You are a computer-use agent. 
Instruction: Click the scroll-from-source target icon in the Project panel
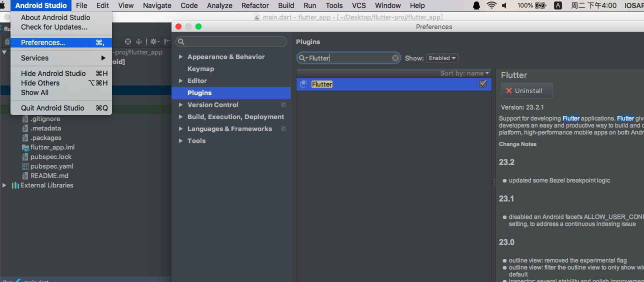[128, 41]
